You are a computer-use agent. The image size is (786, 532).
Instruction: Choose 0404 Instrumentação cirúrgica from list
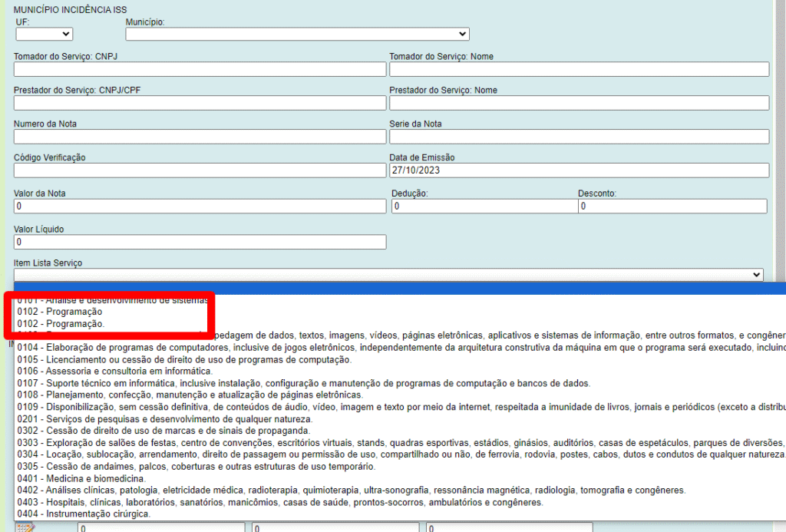(83, 514)
